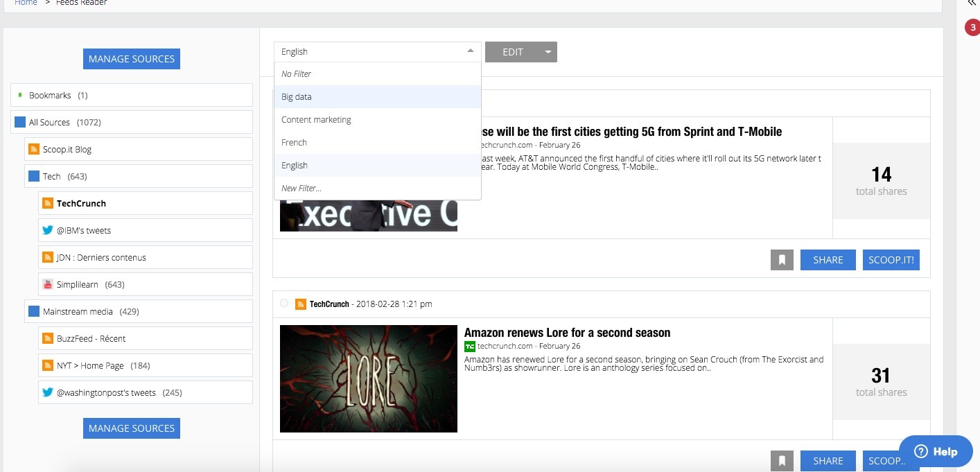Choose the French filter option

point(378,142)
